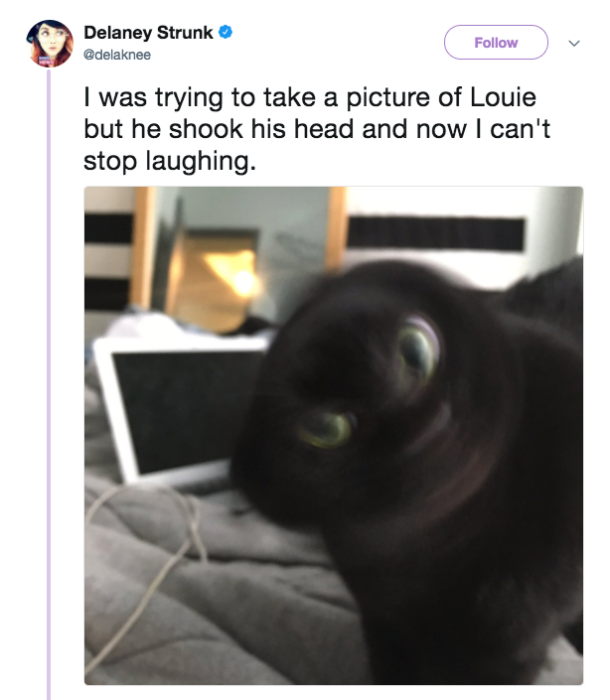Open the blurry black cat photo
This screenshot has height=700, width=610.
point(334,435)
